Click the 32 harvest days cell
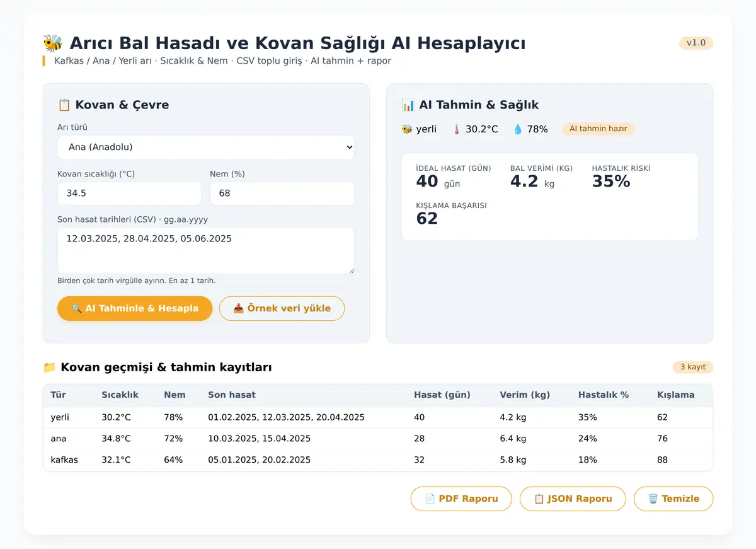The image size is (756, 549). [x=419, y=460]
